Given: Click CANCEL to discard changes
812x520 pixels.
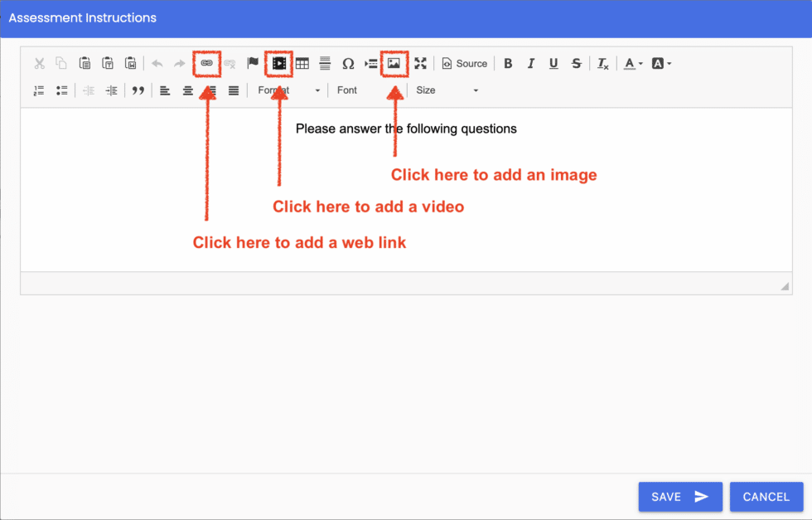Looking at the screenshot, I should tap(766, 497).
